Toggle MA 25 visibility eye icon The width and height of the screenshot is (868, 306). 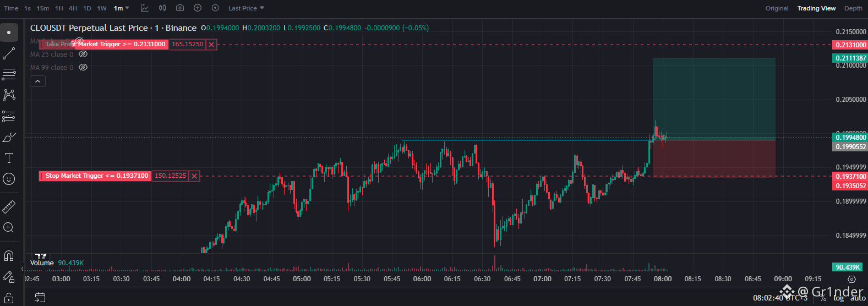click(x=83, y=54)
